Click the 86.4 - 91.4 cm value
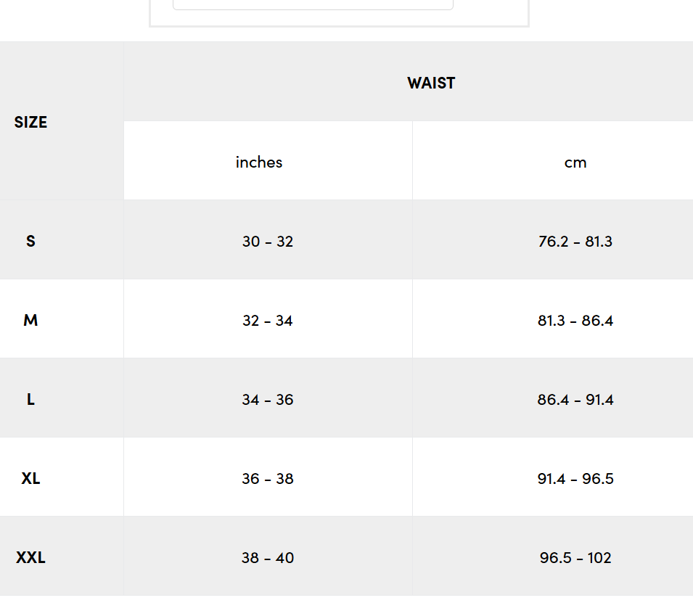Image resolution: width=693 pixels, height=616 pixels. [x=575, y=400]
